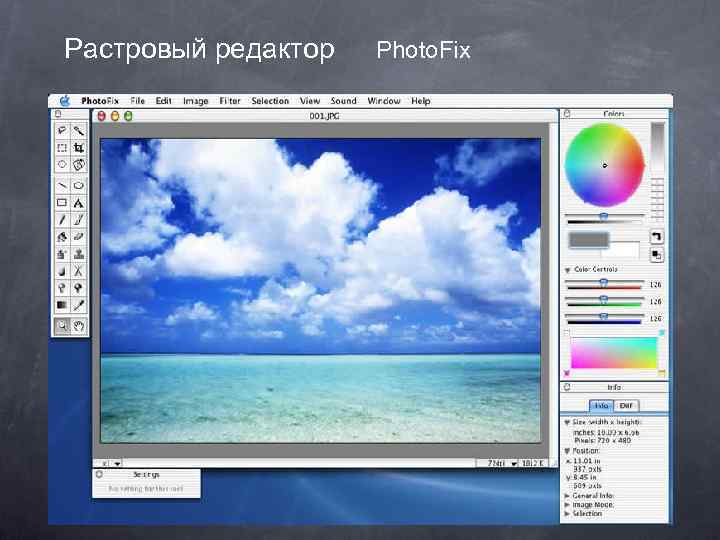Screen dimensions: 720x540
Task: Switch to the Info tab
Action: coord(601,405)
